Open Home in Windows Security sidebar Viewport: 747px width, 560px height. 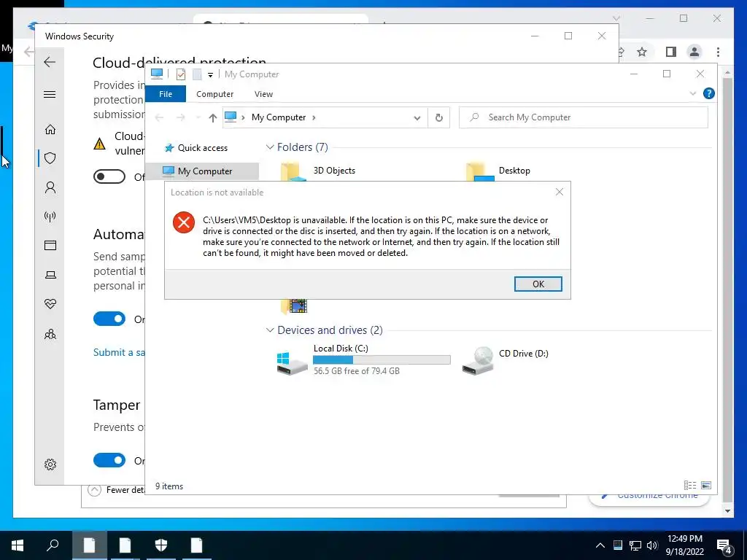(50, 130)
